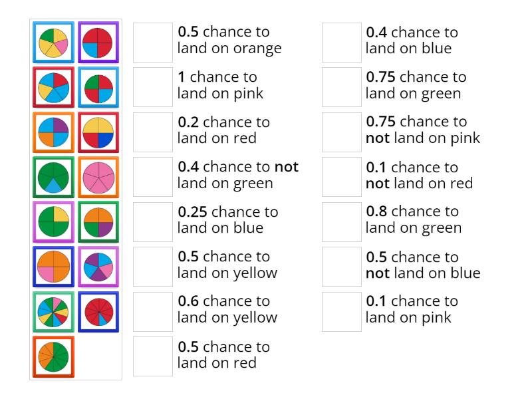This screenshot has width=532, height=399.
Task: Click the pink and purple five-section spinner
Action: point(98,267)
